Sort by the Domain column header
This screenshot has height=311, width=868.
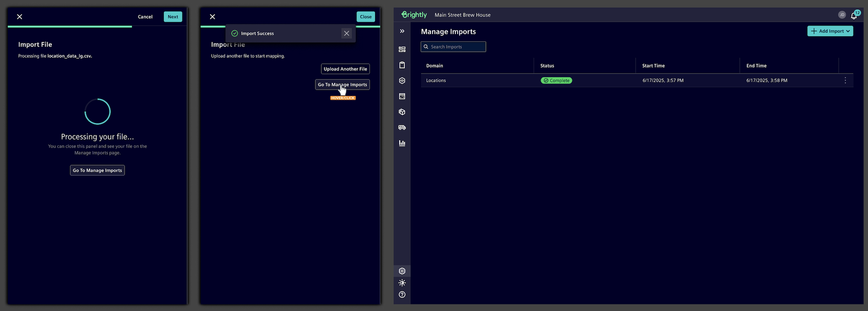[x=434, y=66]
